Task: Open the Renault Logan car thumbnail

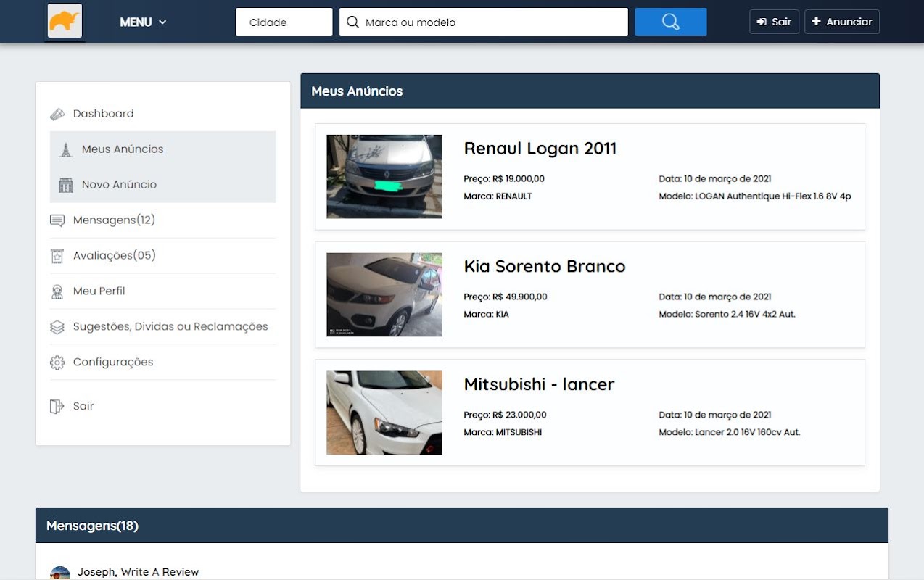Action: coord(384,176)
